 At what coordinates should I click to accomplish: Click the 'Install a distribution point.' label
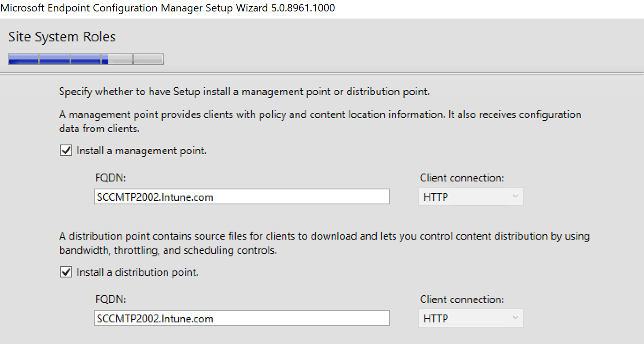point(138,272)
